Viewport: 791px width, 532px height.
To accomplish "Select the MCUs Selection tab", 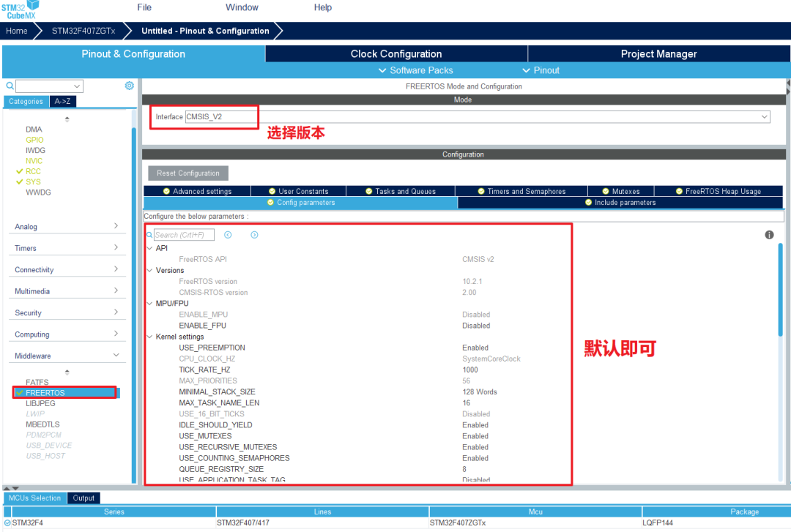I will (35, 498).
